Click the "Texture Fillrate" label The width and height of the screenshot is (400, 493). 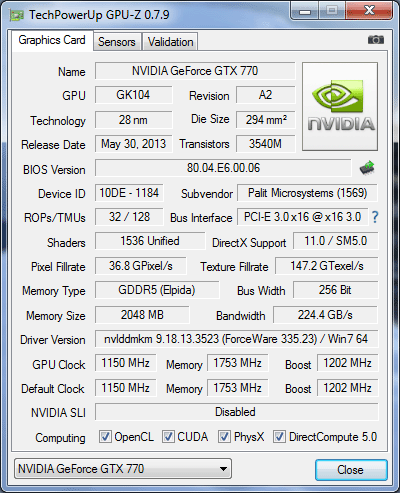[234, 267]
